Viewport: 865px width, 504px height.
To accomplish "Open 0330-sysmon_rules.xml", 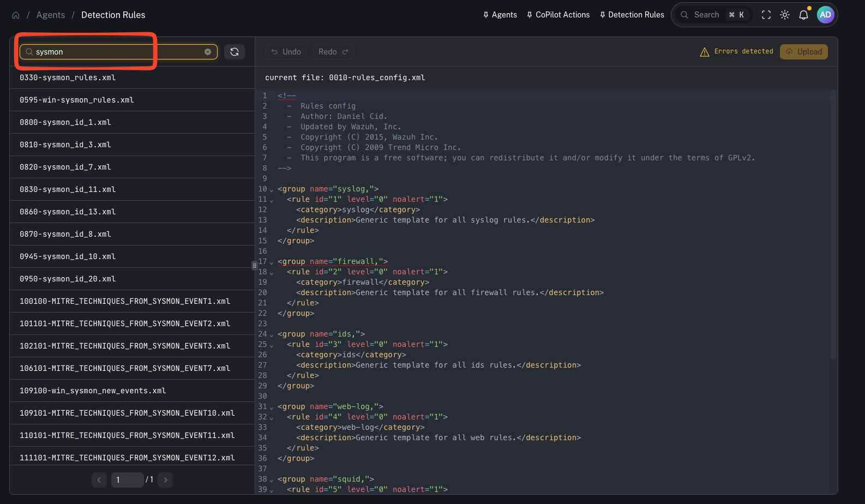I will pos(132,77).
